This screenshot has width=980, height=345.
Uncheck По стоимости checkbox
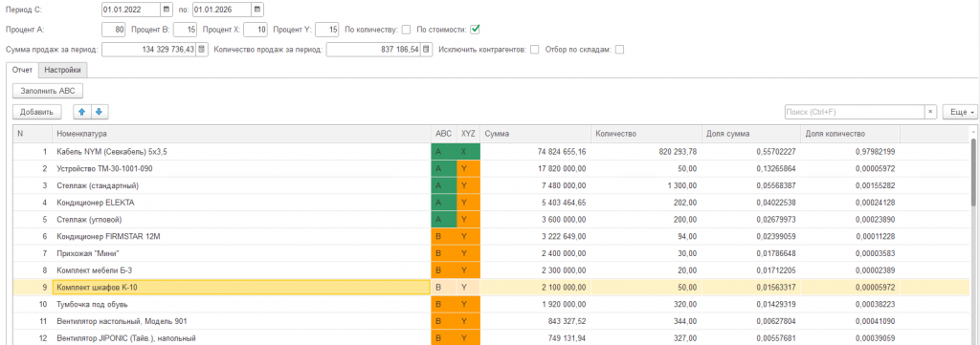click(475, 30)
